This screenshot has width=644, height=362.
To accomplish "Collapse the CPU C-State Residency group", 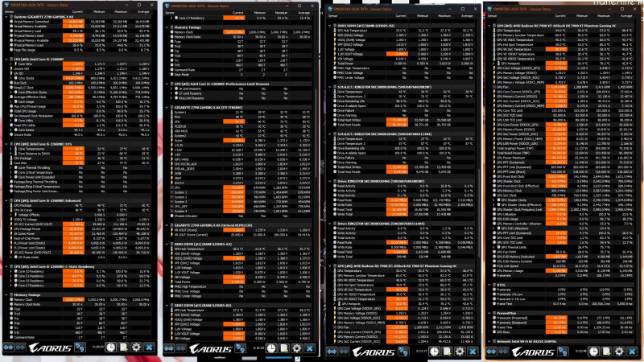I will tap(6, 266).
